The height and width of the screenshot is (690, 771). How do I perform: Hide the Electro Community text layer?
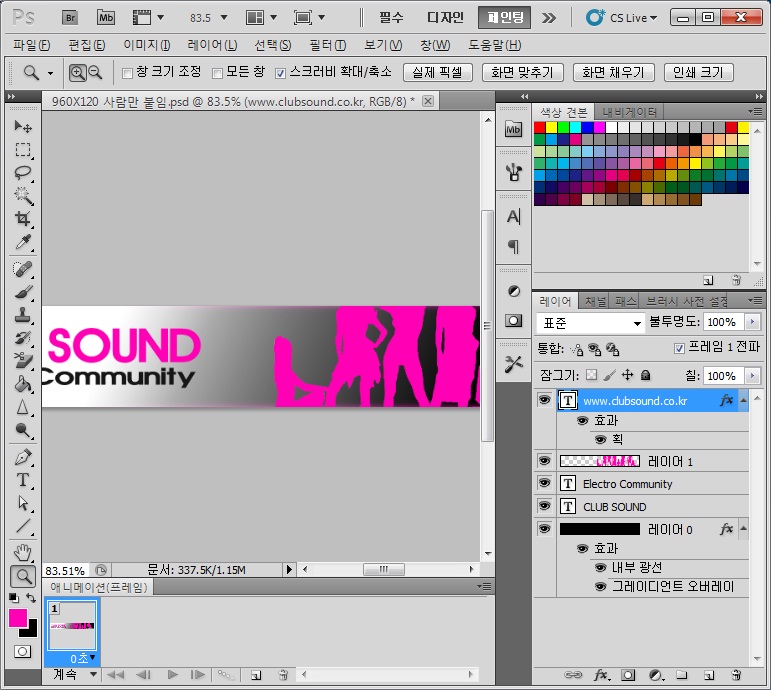544,483
